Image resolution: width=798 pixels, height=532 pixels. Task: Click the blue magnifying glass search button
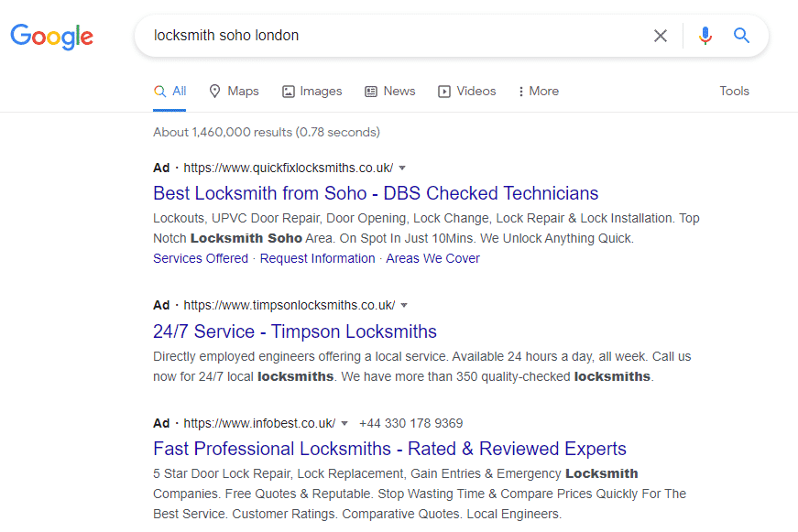click(x=742, y=36)
